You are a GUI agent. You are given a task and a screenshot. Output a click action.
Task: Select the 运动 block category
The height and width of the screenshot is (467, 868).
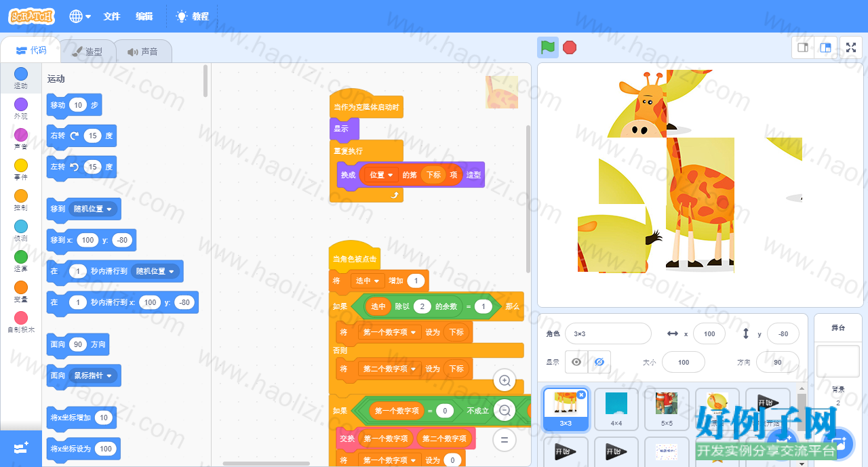pos(21,79)
